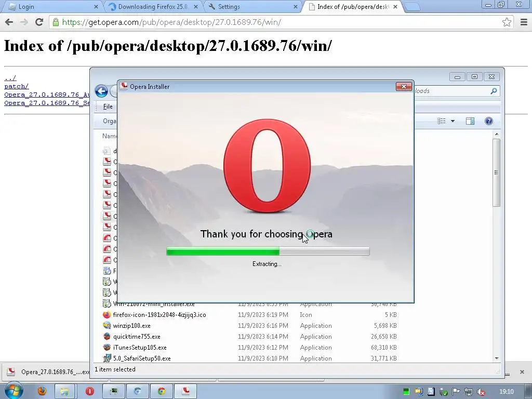Click the 11/9/2023 6:16 PM date cell
The height and width of the screenshot is (399, 532).
point(263,326)
